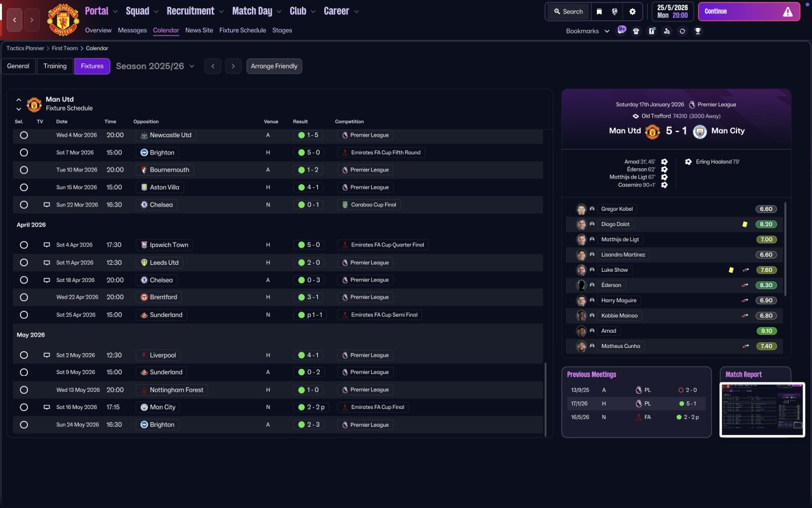Open the Portal dropdown menu

point(101,11)
